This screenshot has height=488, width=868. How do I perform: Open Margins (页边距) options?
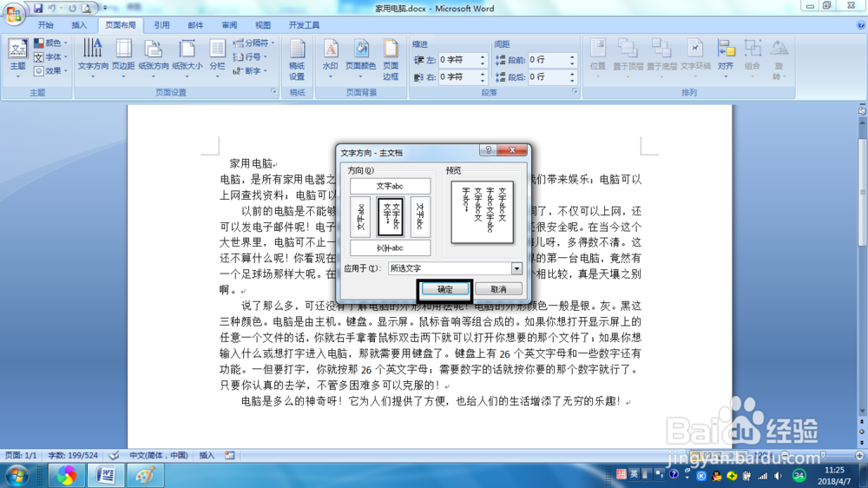click(123, 57)
